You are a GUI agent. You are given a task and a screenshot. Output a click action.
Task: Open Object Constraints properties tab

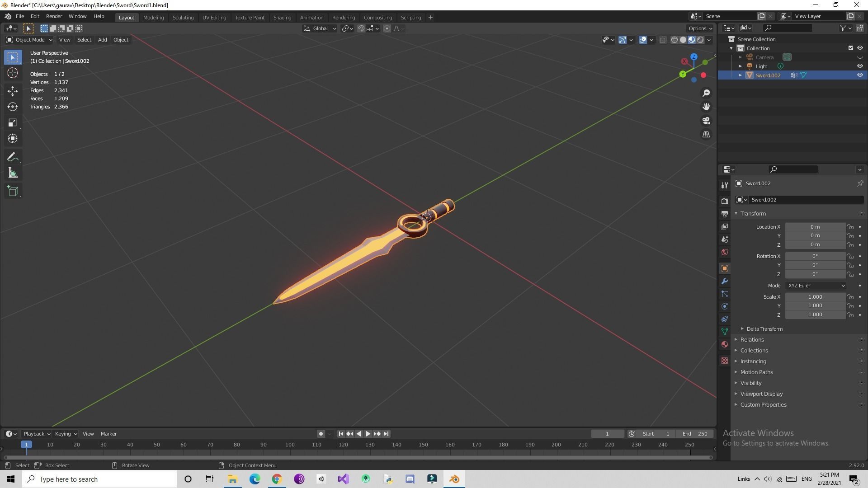pyautogui.click(x=725, y=319)
